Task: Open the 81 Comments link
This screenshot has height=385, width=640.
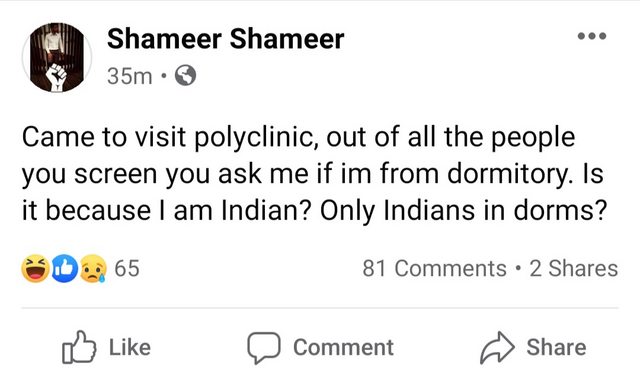Action: pyautogui.click(x=434, y=269)
